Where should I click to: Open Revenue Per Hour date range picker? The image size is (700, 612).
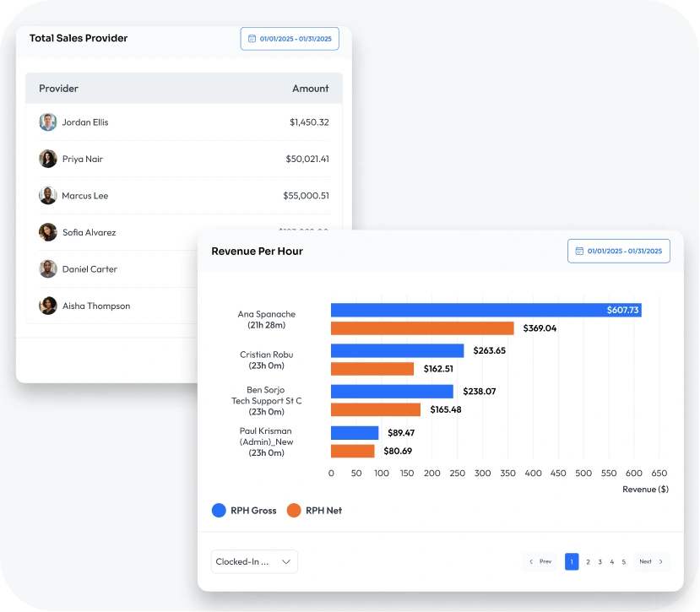pyautogui.click(x=619, y=252)
